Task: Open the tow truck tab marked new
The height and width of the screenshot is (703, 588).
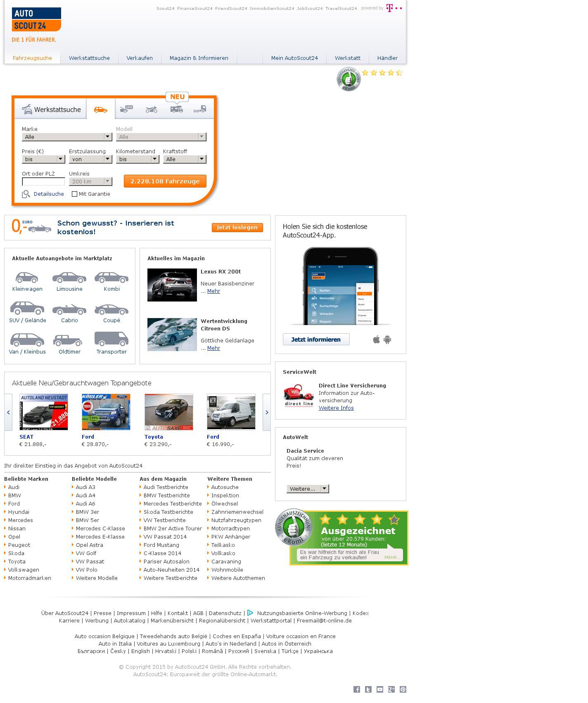Action: [126, 109]
